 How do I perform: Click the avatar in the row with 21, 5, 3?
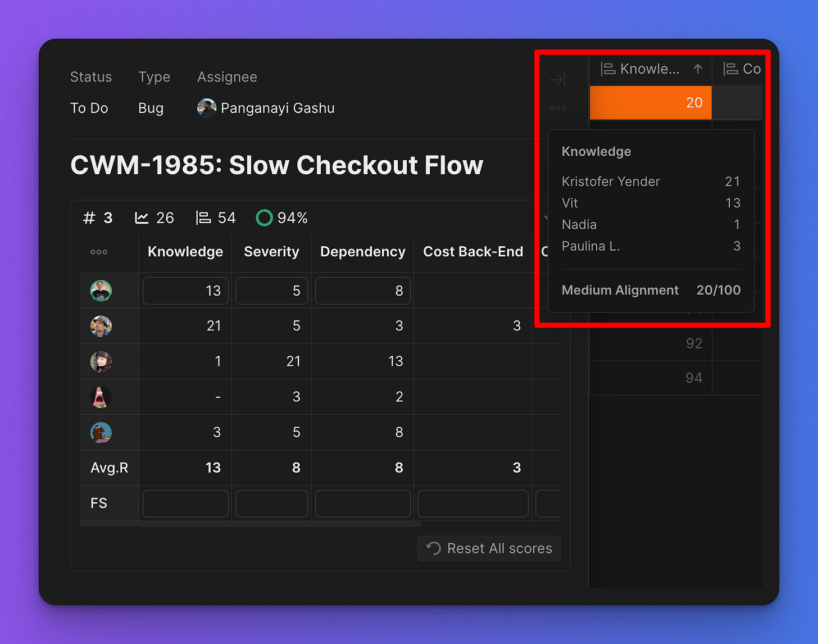(x=101, y=326)
